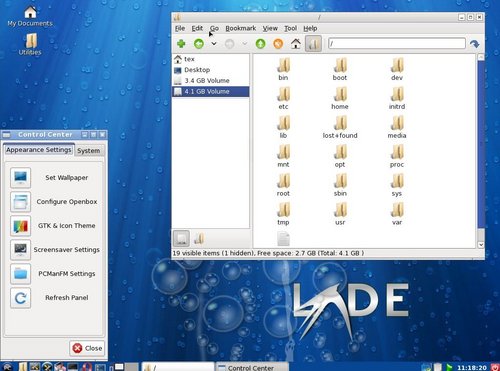
Task: Click the path address bar field
Action: (x=397, y=43)
